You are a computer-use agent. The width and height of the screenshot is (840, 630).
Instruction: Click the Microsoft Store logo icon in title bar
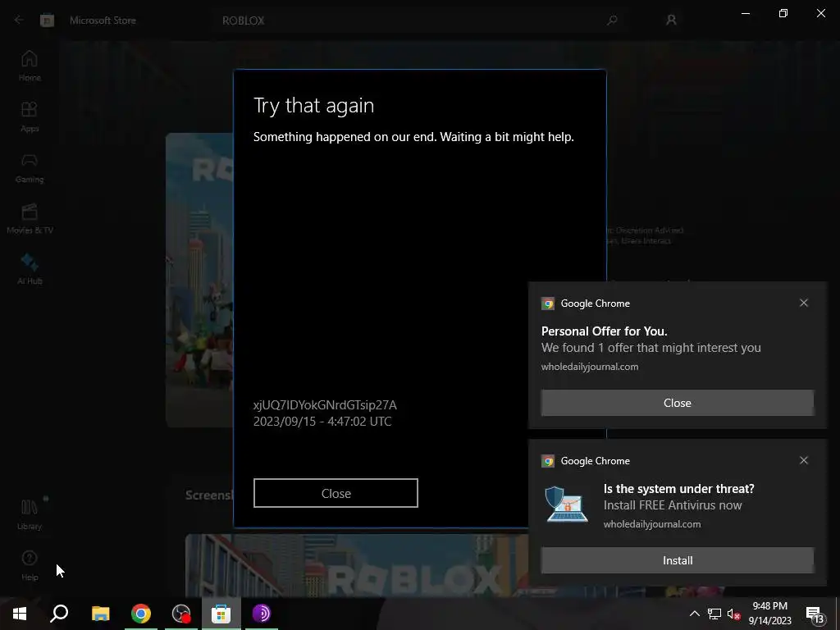tap(47, 21)
